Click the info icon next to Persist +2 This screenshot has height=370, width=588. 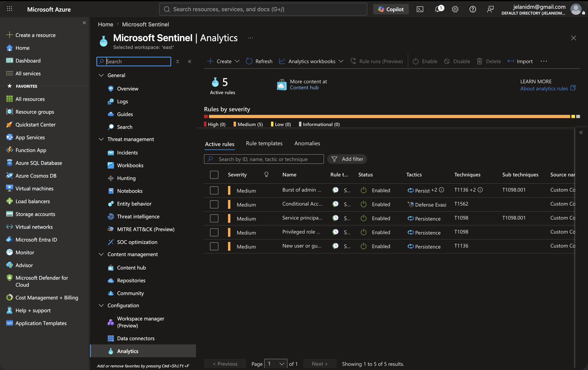[441, 190]
